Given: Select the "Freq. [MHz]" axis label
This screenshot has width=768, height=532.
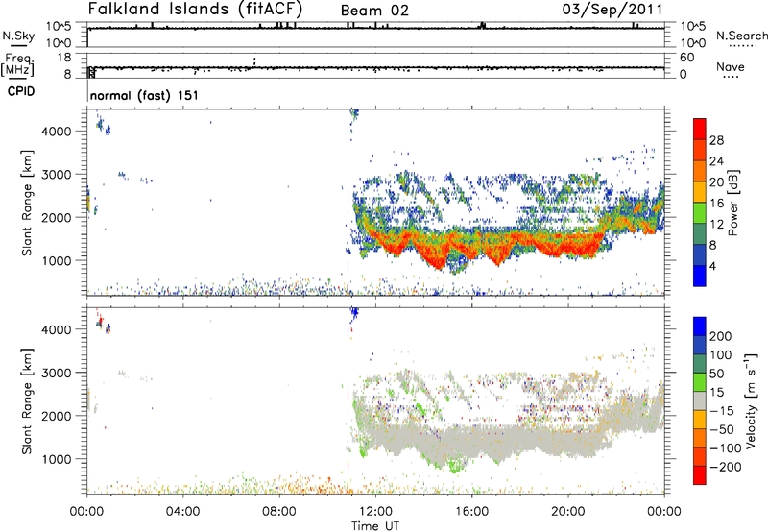Looking at the screenshot, I should click(18, 64).
